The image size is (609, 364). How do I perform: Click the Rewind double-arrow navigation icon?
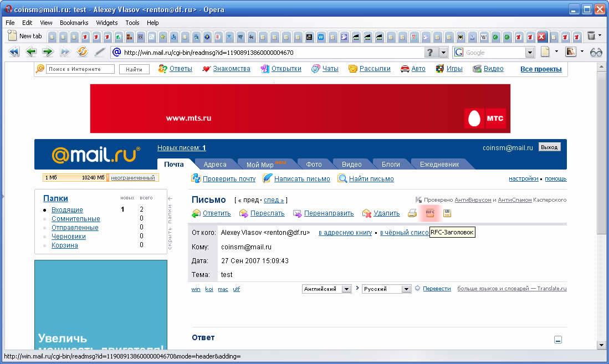pos(14,52)
